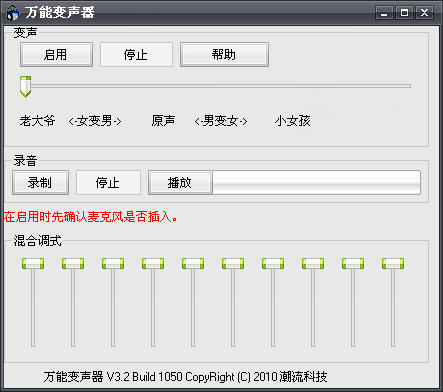This screenshot has height=392, width=443.
Task: Click the recording playback progress bar
Action: (316, 182)
